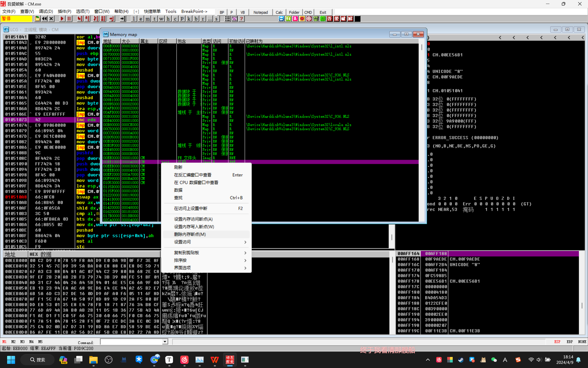
Task: Open handles window via 'h' button
Action: pos(168,19)
